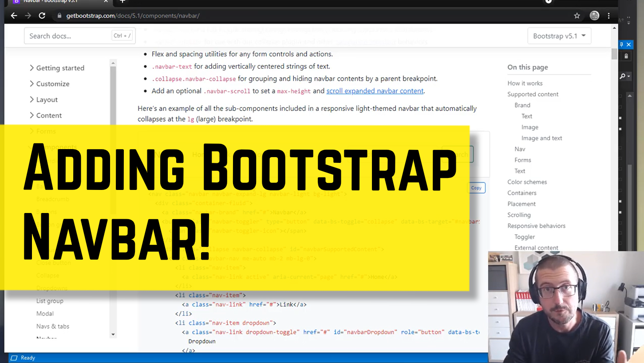
Task: Expand the Getting started section
Action: (x=57, y=68)
